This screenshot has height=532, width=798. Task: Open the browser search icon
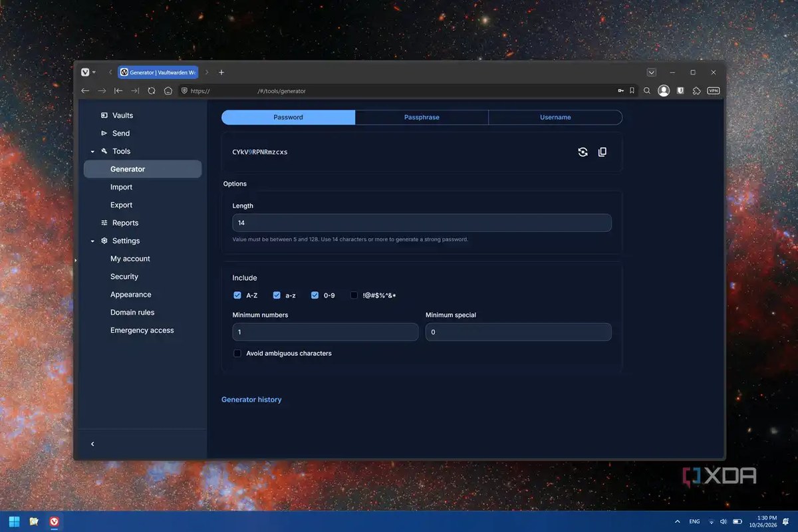[x=647, y=90]
